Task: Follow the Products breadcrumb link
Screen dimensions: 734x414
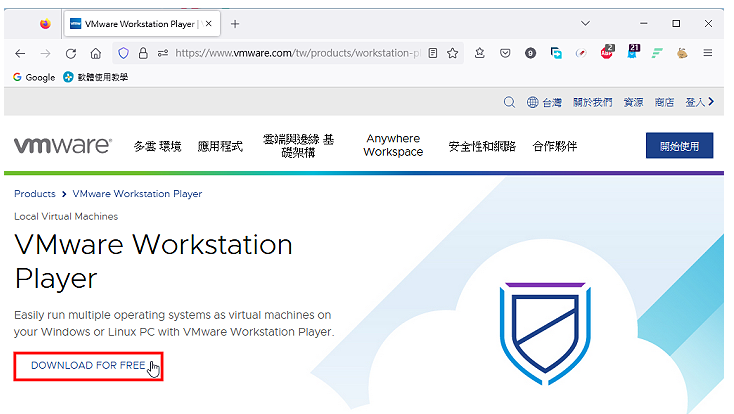Action: click(35, 194)
